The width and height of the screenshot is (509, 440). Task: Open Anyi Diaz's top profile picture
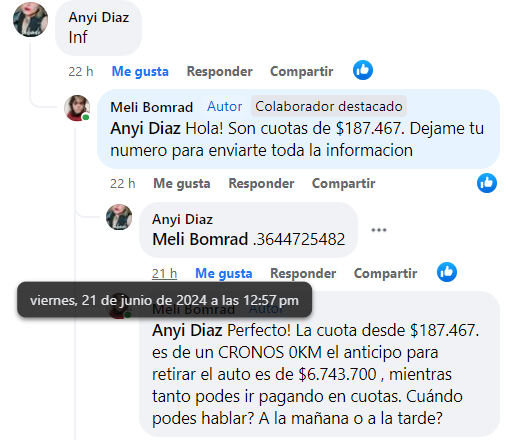click(x=30, y=19)
